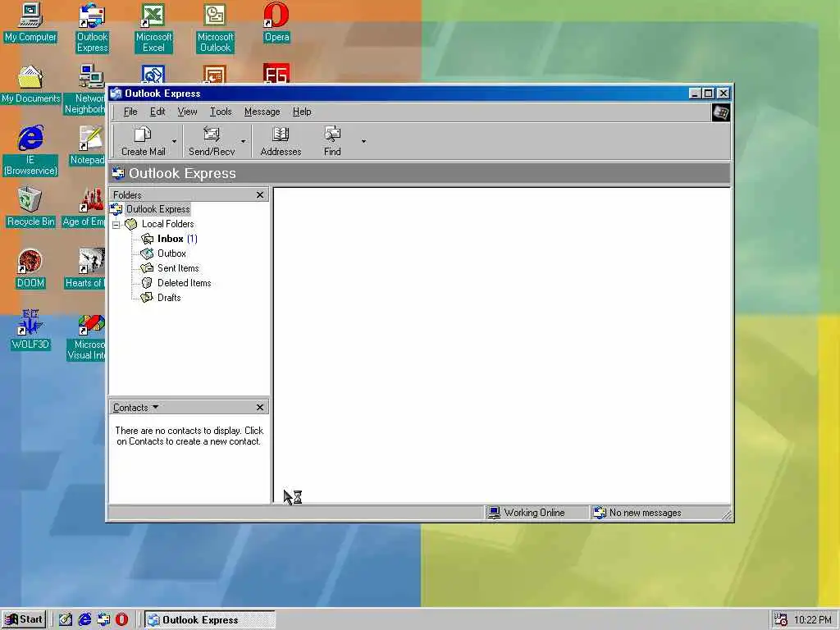Open the Contacts dropdown menu
The width and height of the screenshot is (840, 630).
tap(135, 408)
